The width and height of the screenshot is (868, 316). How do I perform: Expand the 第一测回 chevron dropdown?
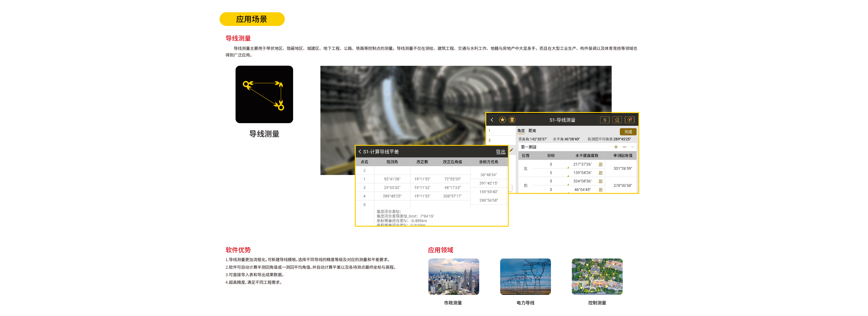pos(633,147)
